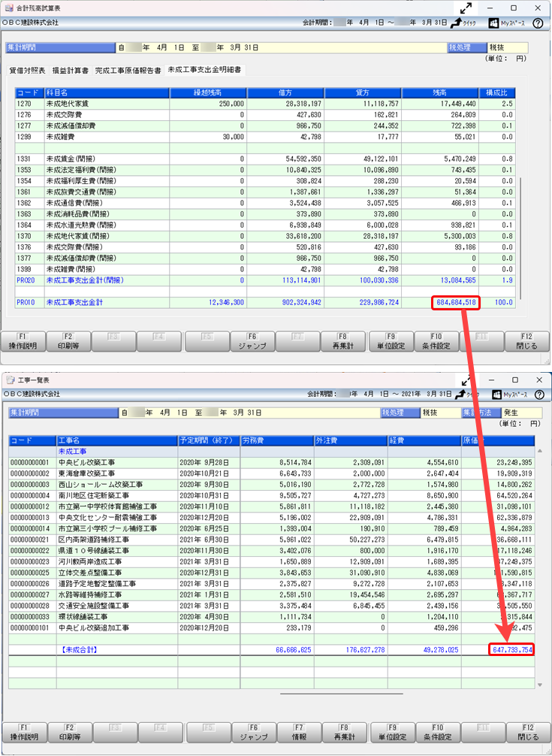Open Myスペース in 工事一覧表 window
The height and width of the screenshot is (756, 552).
click(509, 395)
